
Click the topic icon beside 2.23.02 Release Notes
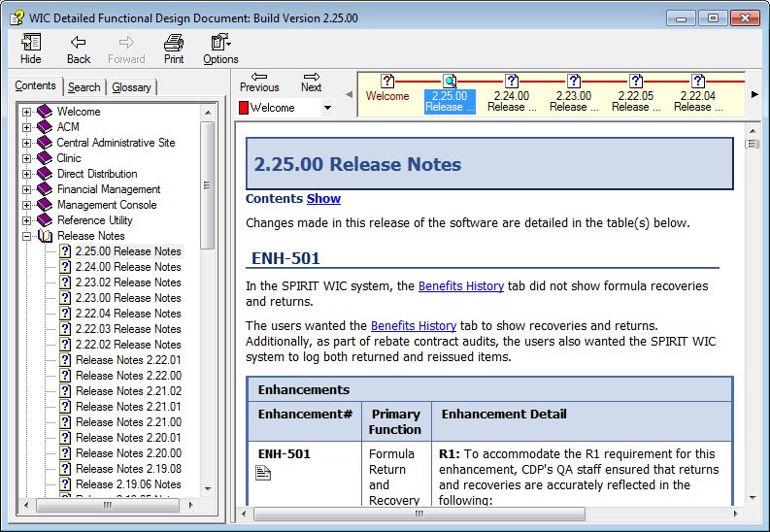click(65, 283)
